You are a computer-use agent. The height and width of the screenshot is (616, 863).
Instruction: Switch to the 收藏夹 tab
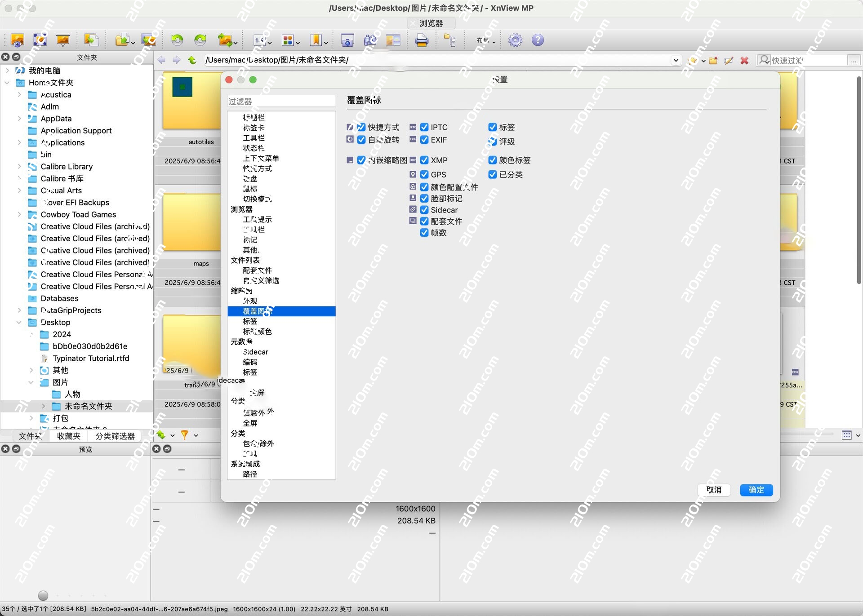click(69, 436)
